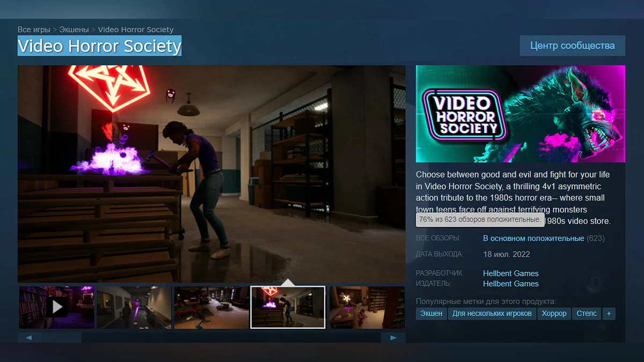
Task: Open developer Hellbent Games link
Action: point(511,274)
